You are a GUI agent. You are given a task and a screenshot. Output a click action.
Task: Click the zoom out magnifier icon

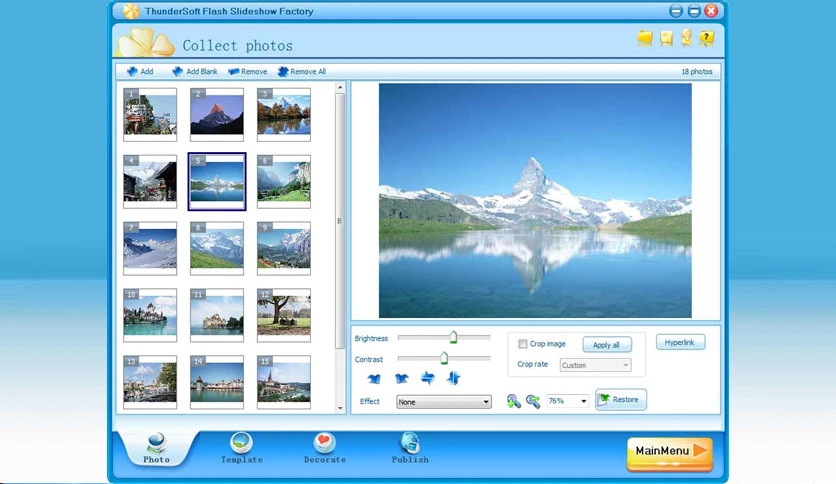point(533,401)
